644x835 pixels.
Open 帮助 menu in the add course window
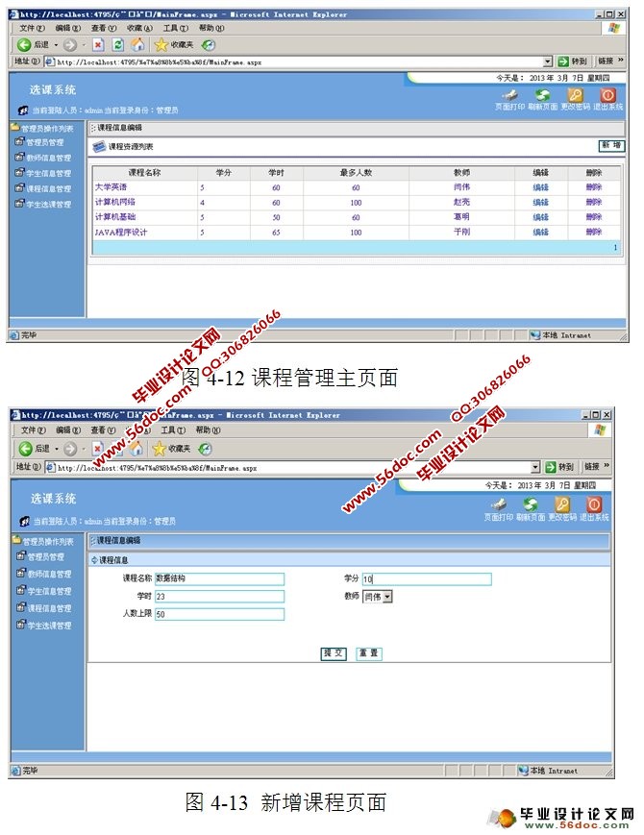pyautogui.click(x=208, y=430)
